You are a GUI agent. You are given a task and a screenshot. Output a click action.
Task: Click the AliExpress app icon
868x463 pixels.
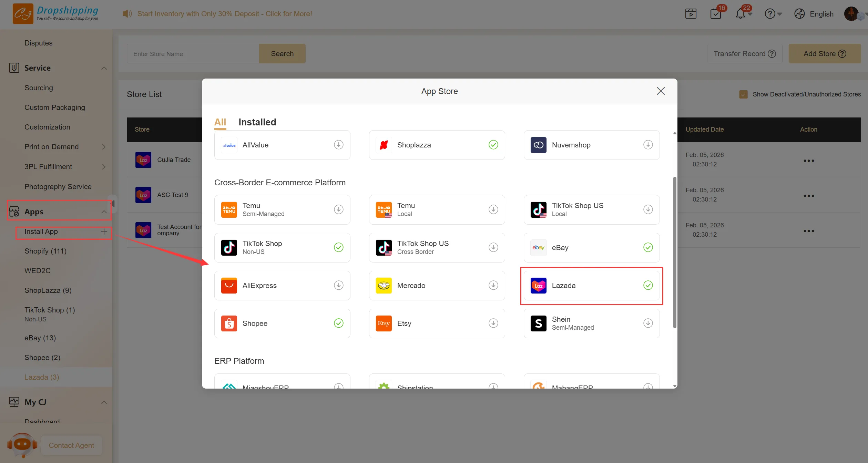click(229, 285)
